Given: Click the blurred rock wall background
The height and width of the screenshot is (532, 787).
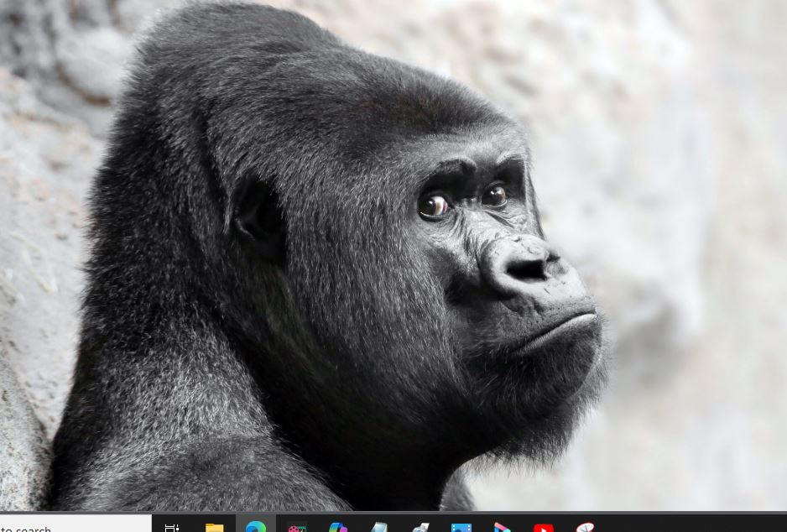Looking at the screenshot, I should (688, 210).
